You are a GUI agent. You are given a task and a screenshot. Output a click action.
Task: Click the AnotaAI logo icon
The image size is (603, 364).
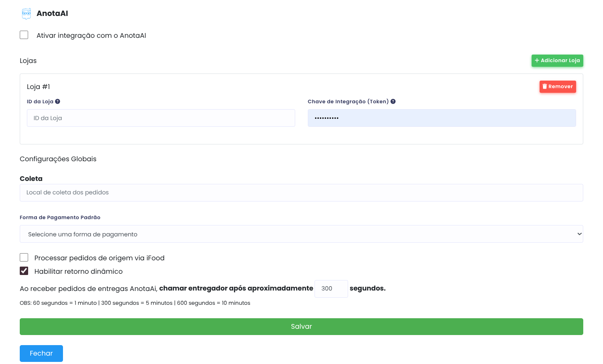[26, 14]
